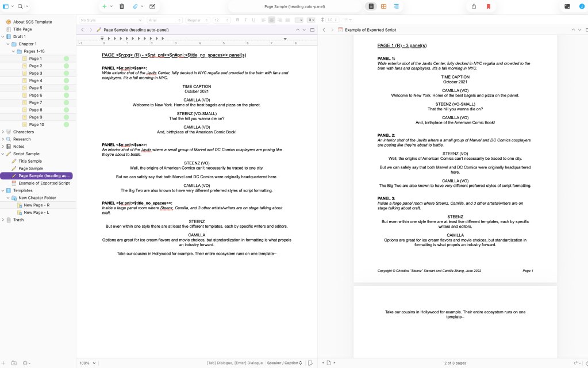The image size is (588, 368).
Task: Expand the Characters folder in binder
Action: (3, 132)
